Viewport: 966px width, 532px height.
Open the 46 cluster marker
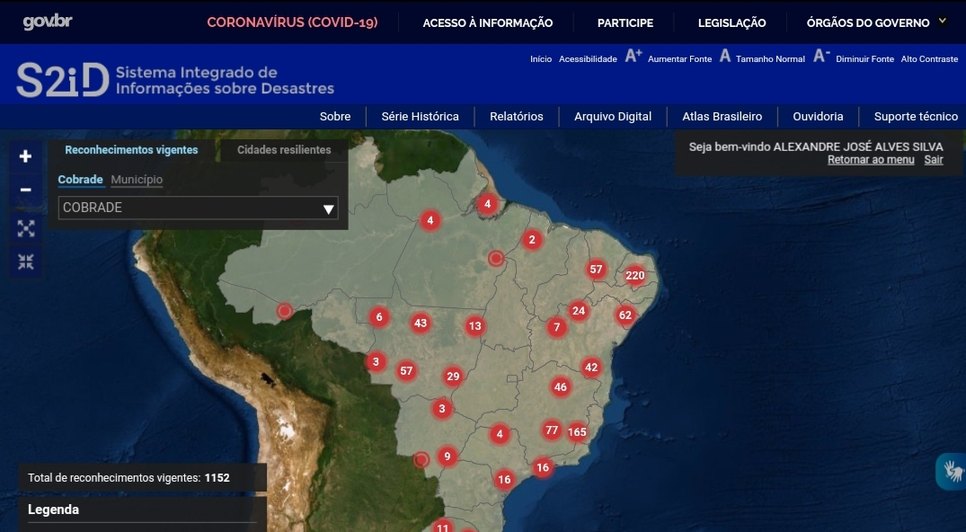(560, 387)
